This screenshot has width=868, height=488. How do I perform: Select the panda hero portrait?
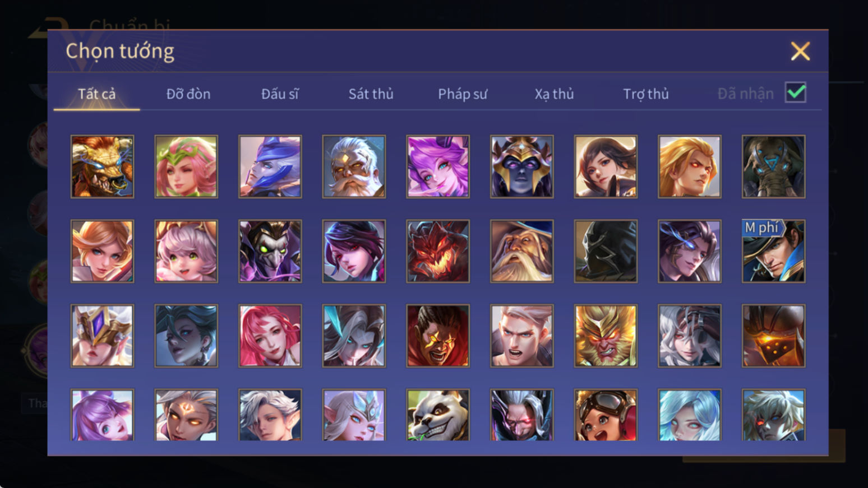coord(438,415)
